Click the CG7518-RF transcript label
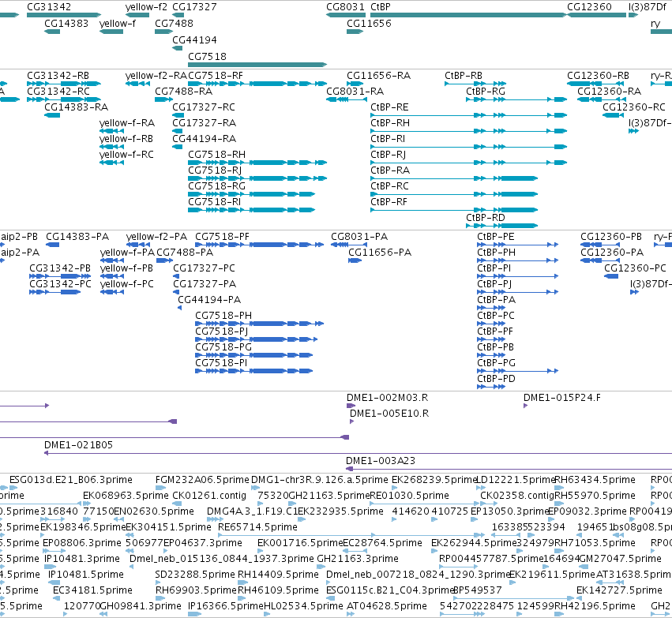This screenshot has height=618, width=672. (x=215, y=76)
